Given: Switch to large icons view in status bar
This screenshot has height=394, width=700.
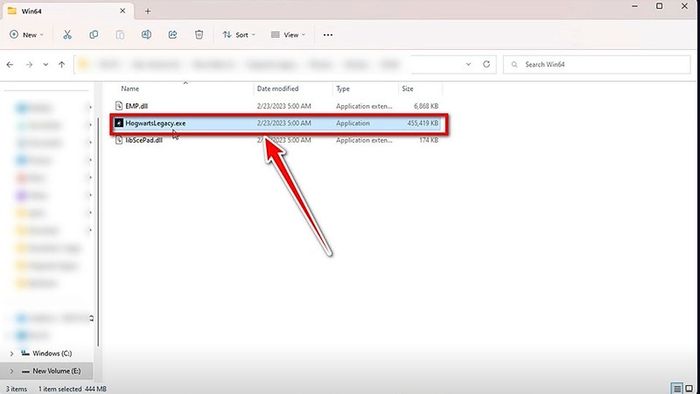Looking at the screenshot, I should click(689, 388).
